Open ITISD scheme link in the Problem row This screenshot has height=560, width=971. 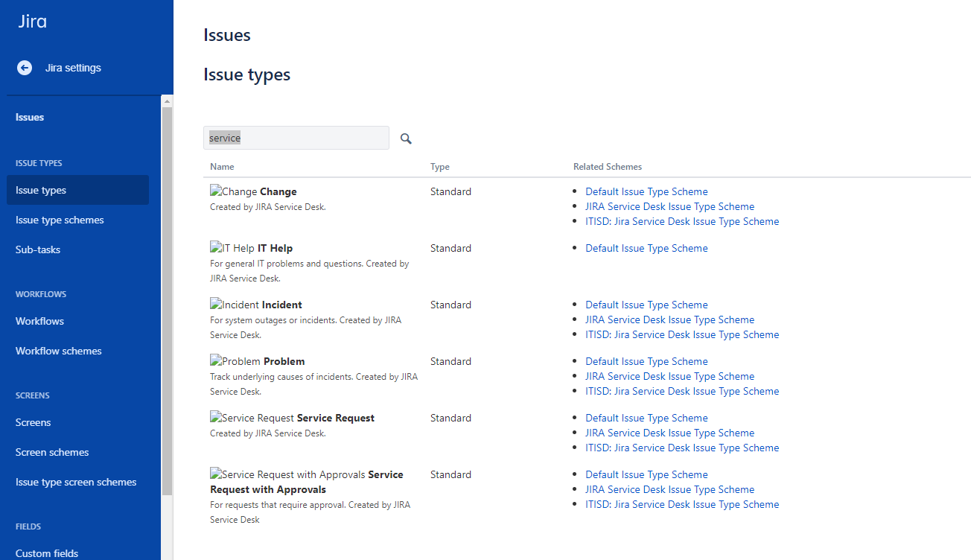point(682,391)
